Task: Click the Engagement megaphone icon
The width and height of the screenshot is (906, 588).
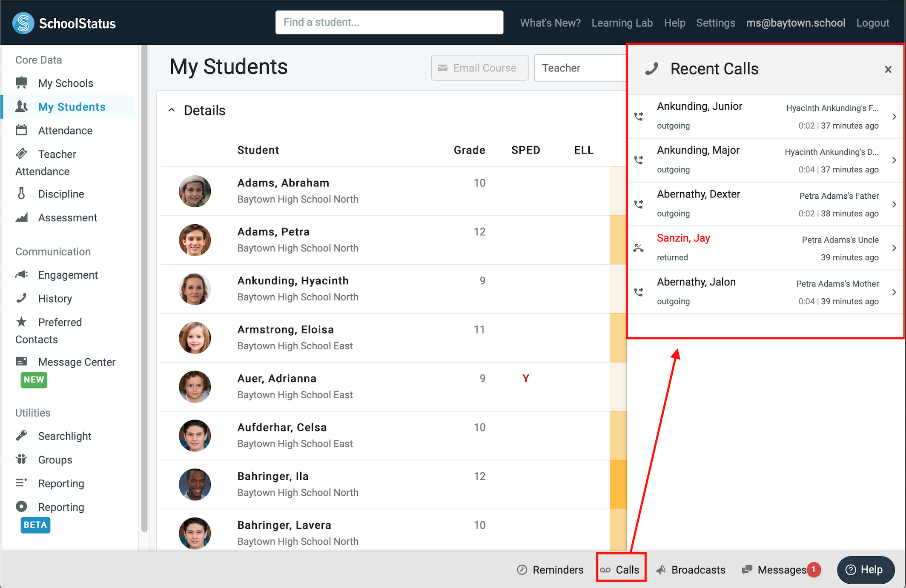Action: (21, 275)
